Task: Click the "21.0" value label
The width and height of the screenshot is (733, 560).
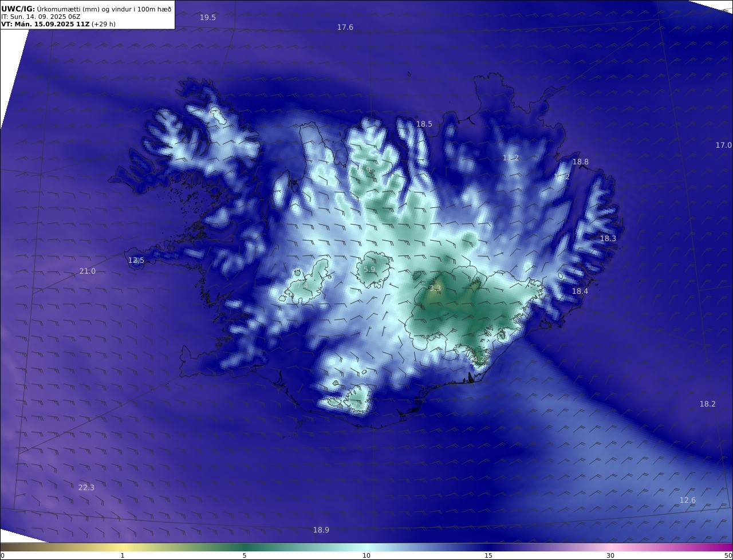Action: tap(88, 271)
